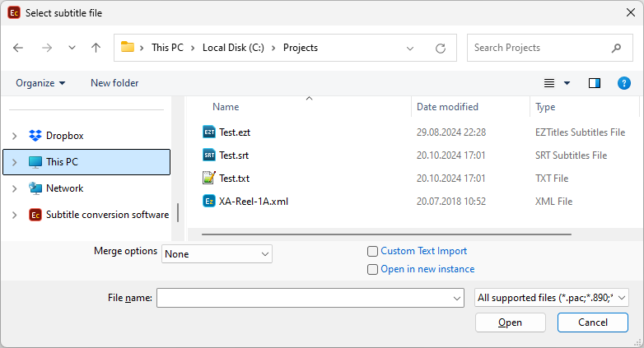Go up one folder level
Screen dimensions: 644x348
click(x=96, y=48)
